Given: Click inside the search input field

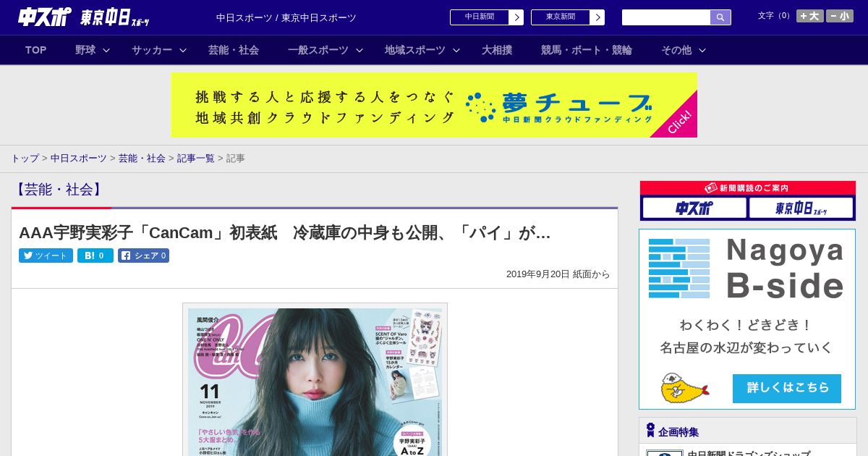Looking at the screenshot, I should (666, 17).
